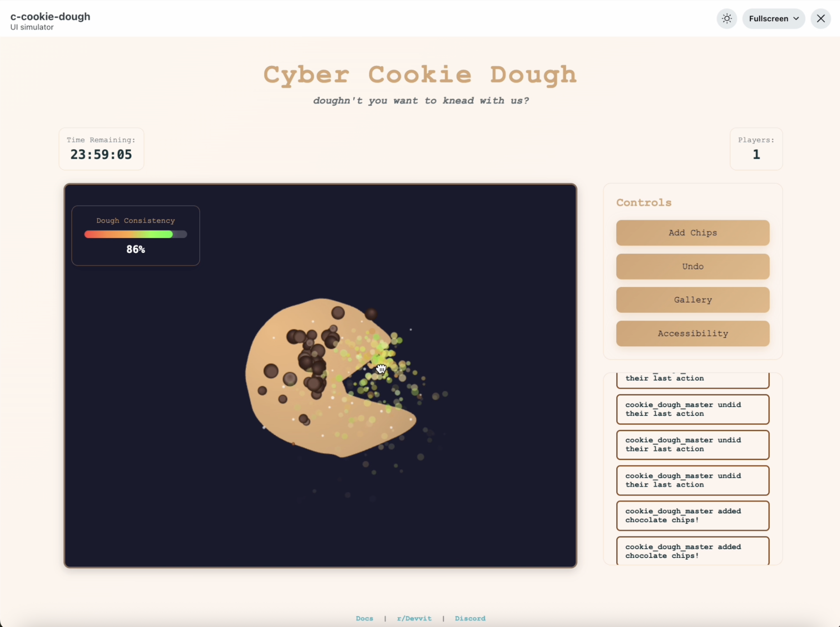
Task: Click the lone chocolate chip outside the cookie's top edge
Action: 371,313
